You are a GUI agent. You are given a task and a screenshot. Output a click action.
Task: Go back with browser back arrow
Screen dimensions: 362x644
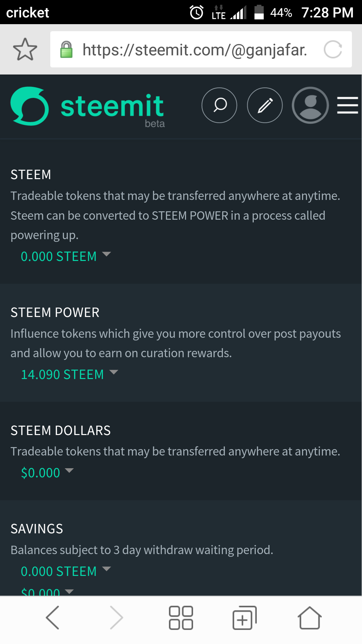[53, 618]
